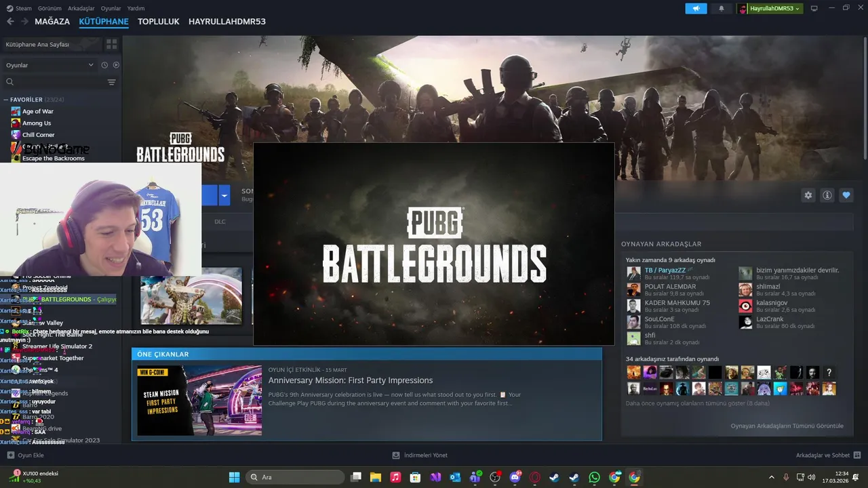
Task: Open Arkadaşlar ve Sohbet panel
Action: (x=828, y=455)
